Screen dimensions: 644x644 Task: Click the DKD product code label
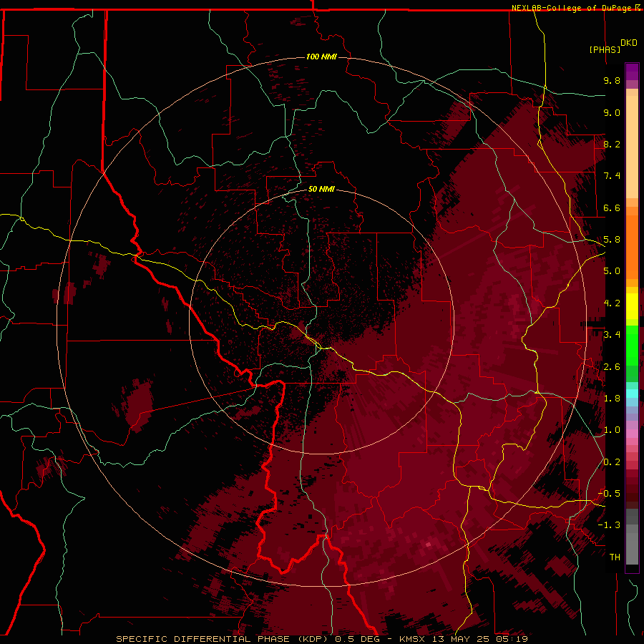[x=629, y=43]
